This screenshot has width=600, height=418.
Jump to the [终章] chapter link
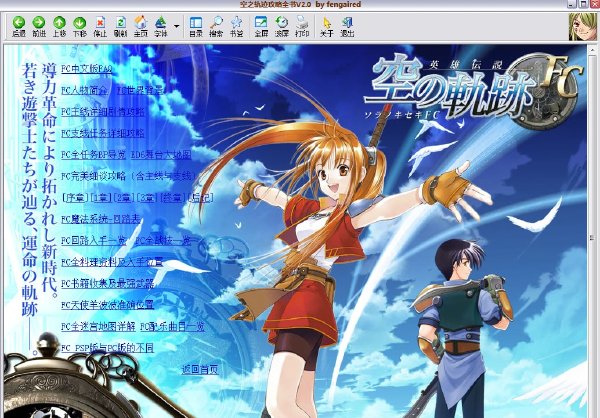click(173, 198)
